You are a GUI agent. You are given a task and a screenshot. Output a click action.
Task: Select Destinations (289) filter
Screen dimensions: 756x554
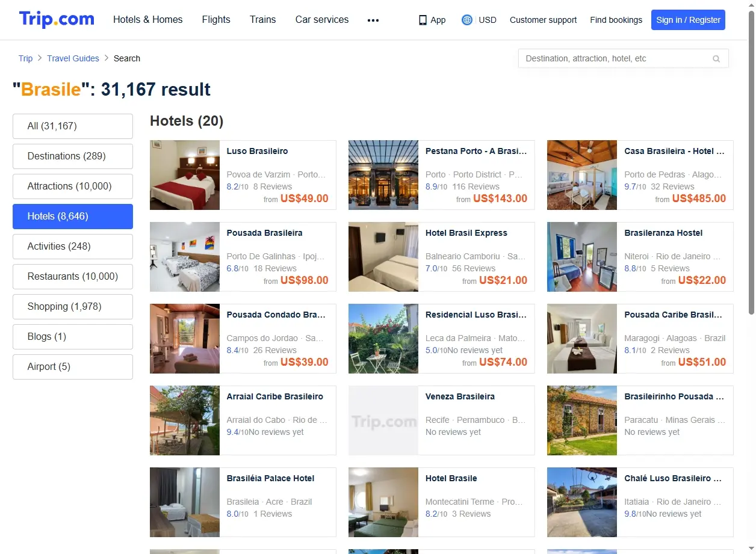coord(73,156)
